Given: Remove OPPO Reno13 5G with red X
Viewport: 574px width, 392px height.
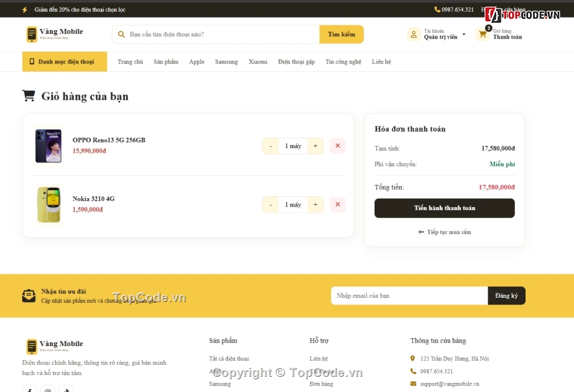Looking at the screenshot, I should 338,146.
